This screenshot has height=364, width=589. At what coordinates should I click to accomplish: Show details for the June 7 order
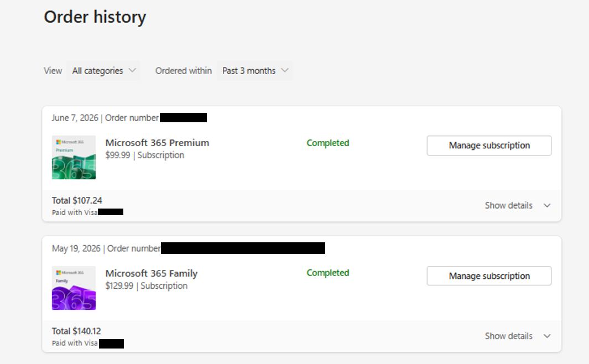pos(518,205)
